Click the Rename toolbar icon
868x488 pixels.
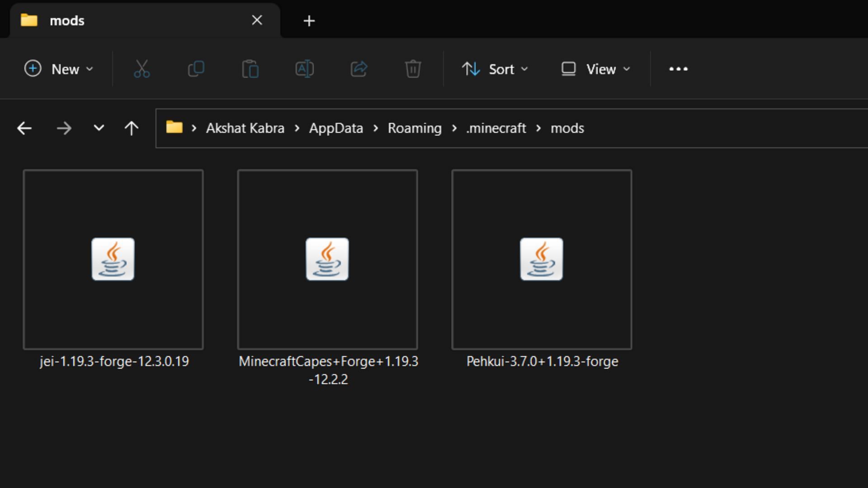pyautogui.click(x=304, y=69)
